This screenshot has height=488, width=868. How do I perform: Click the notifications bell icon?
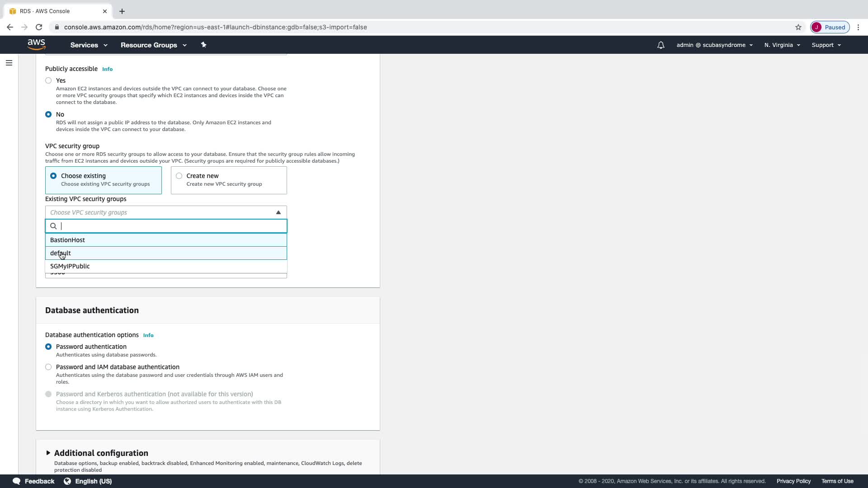pyautogui.click(x=660, y=45)
